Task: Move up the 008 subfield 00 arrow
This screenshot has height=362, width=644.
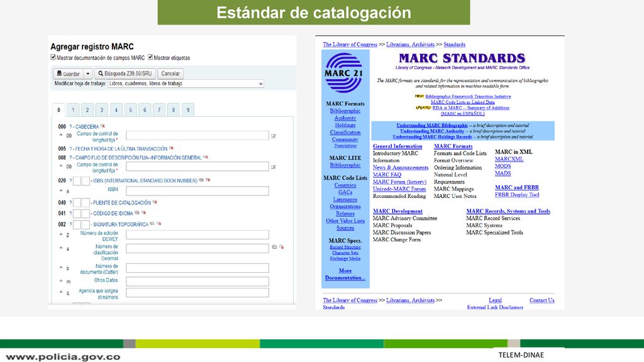Action: click(61, 166)
